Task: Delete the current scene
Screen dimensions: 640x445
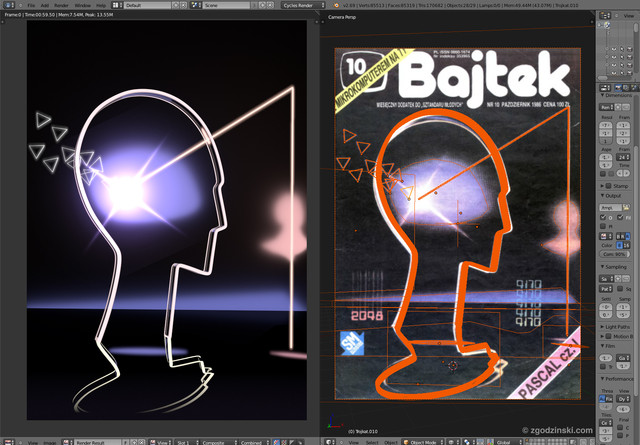Action: point(270,5)
